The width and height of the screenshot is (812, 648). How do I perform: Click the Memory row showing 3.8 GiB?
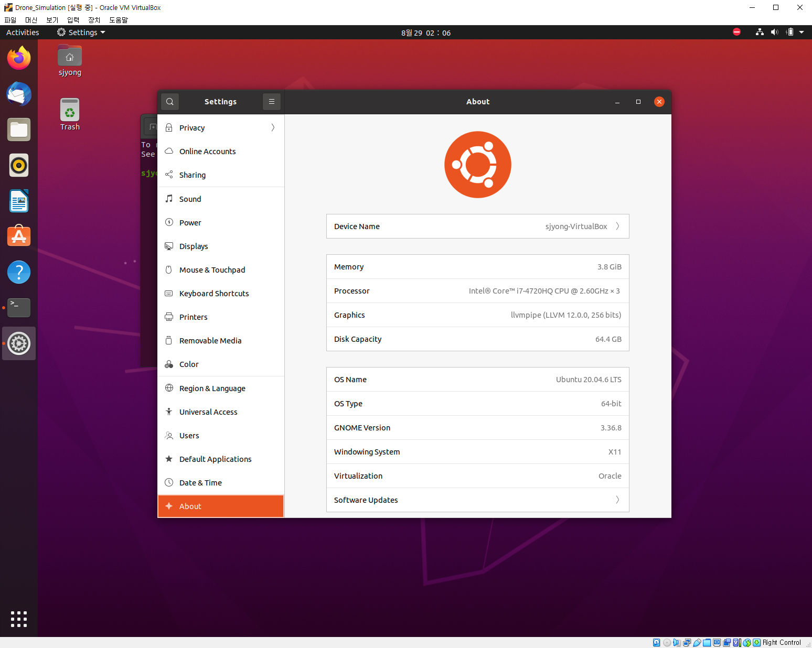coord(478,267)
